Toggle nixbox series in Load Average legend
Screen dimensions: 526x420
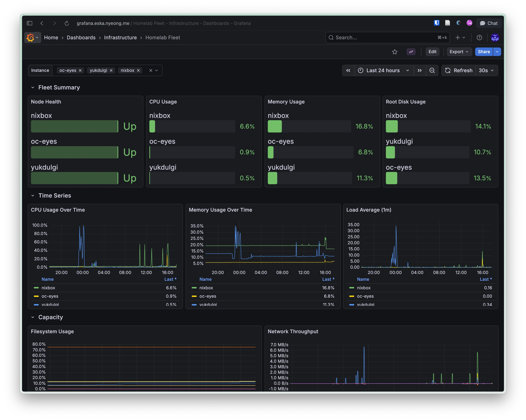363,288
